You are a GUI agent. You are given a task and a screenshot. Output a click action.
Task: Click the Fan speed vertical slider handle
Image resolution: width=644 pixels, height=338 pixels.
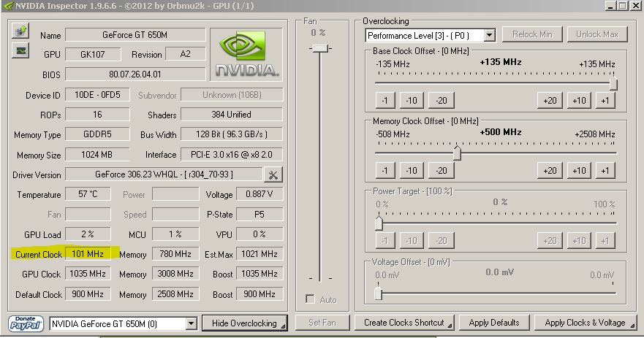pos(320,48)
